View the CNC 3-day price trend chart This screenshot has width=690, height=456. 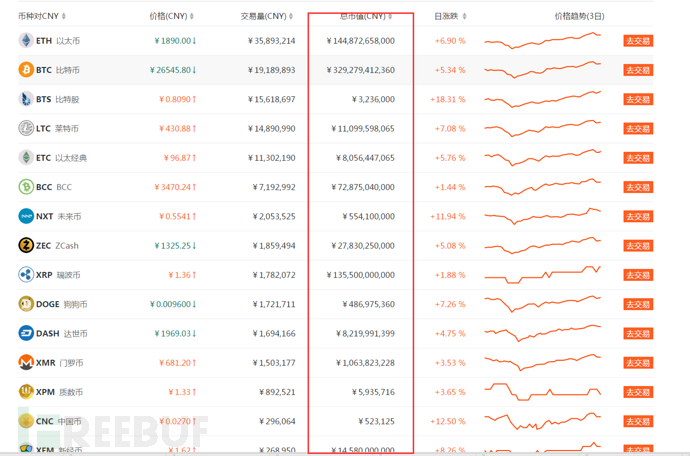pos(543,421)
